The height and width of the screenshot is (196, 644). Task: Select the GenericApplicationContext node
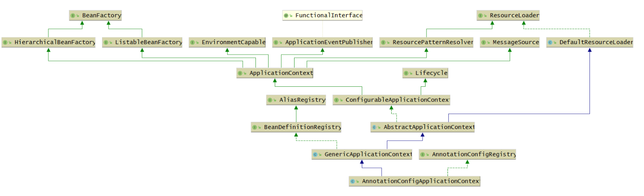tap(362, 154)
